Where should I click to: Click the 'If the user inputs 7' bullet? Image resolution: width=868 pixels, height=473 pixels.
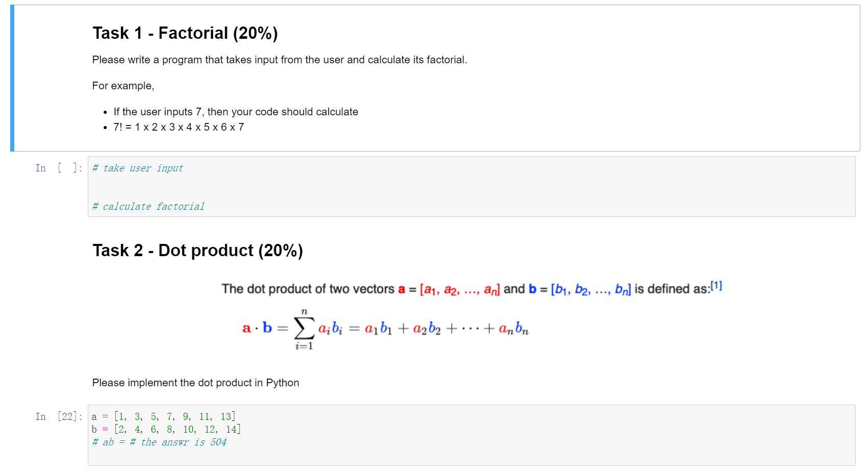[x=236, y=112]
